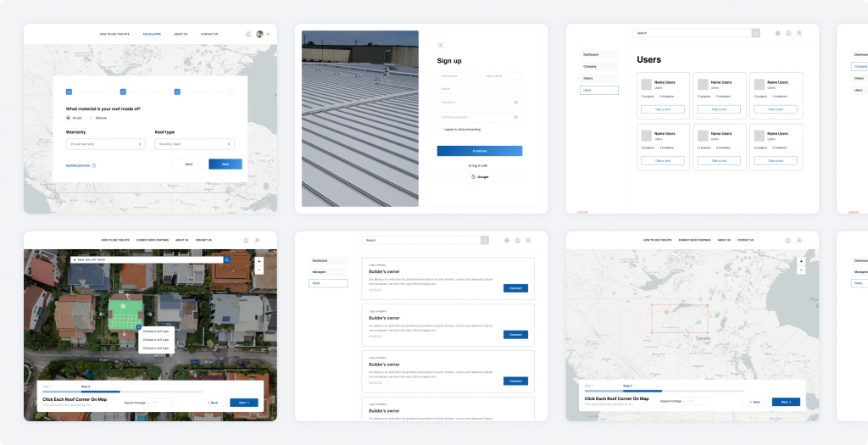868x445 pixels.
Task: Click profile icon in the Users panel
Action: coord(799,33)
